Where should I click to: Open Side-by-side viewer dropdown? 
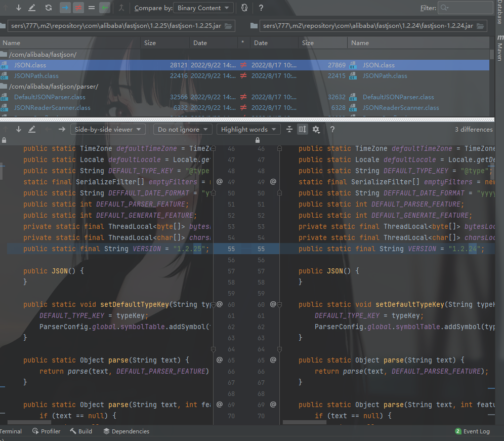point(108,129)
